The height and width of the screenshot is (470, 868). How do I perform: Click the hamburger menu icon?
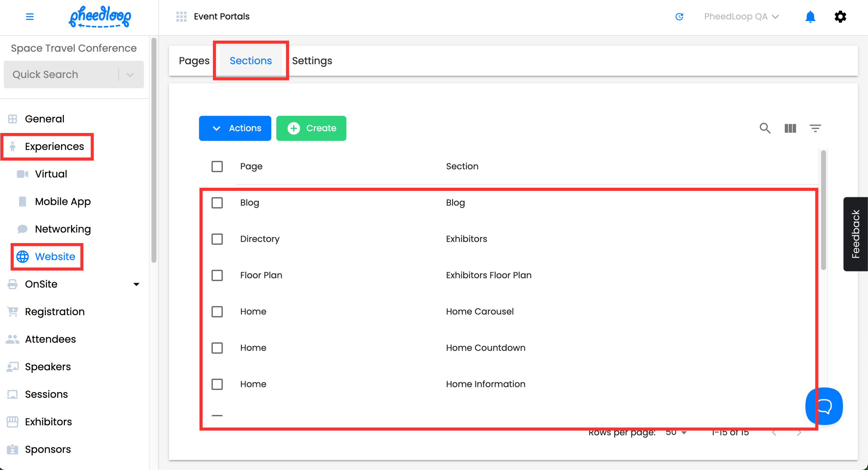coord(30,17)
